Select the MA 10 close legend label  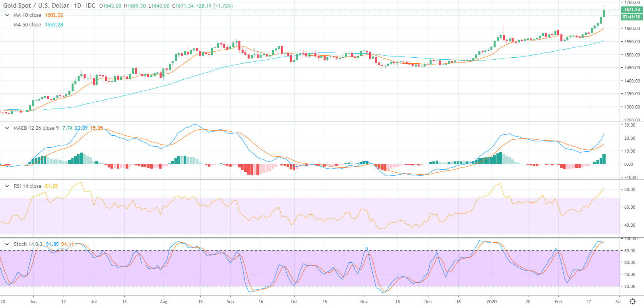28,15
